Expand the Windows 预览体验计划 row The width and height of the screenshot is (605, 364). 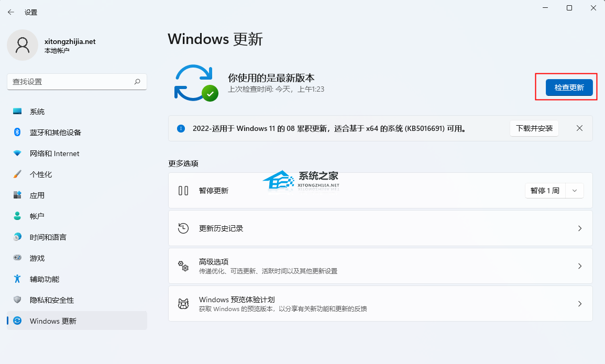[x=579, y=303]
